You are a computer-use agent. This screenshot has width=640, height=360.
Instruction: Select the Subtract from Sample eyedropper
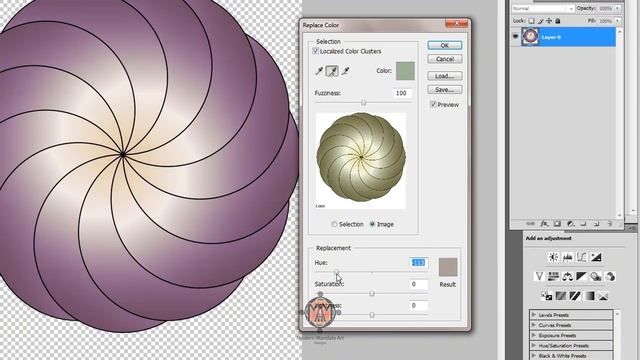pyautogui.click(x=345, y=71)
